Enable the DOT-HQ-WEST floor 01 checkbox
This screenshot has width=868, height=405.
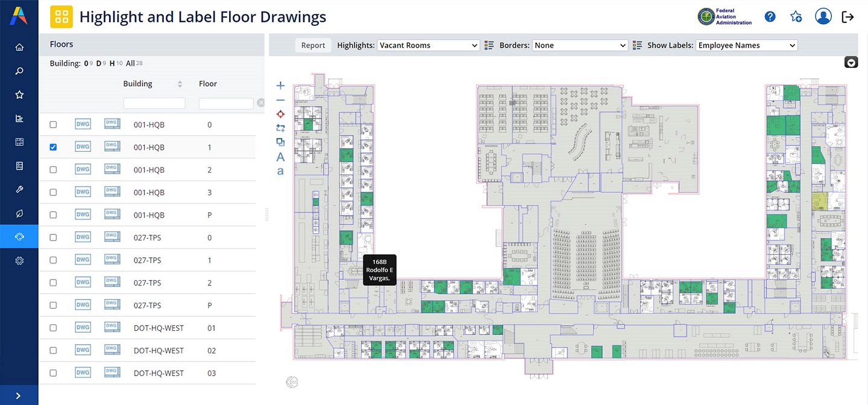pyautogui.click(x=53, y=328)
